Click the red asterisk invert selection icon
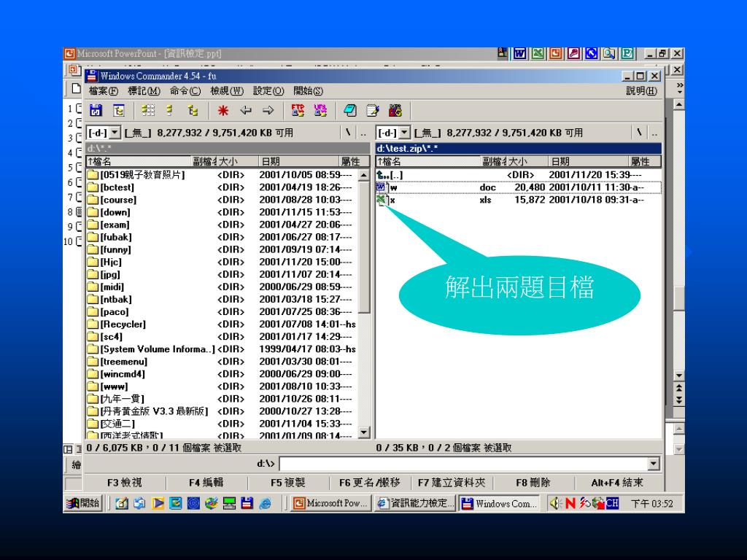Viewport: 747px width, 560px height. pos(222,111)
